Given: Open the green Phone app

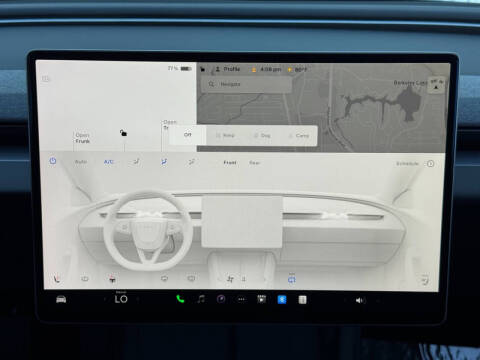Looking at the screenshot, I should 180,299.
